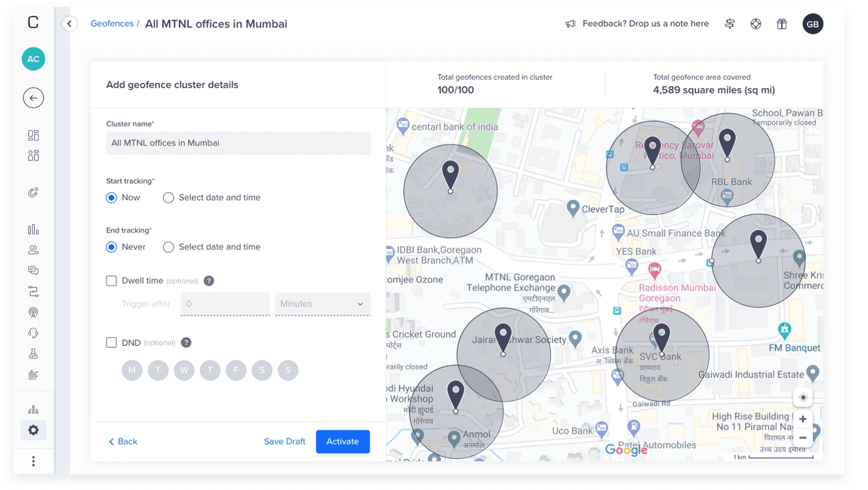
Task: Open the Minutes unit dropdown
Action: coord(323,304)
